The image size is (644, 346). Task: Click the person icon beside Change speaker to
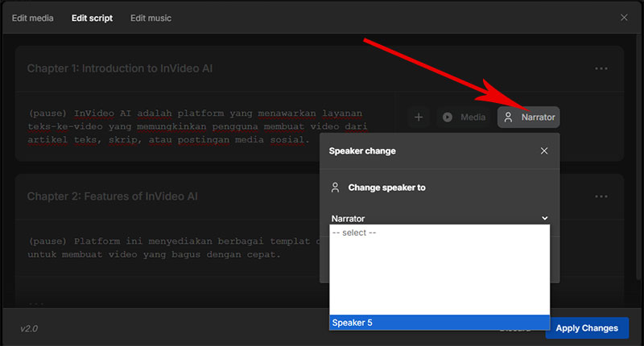pos(336,187)
